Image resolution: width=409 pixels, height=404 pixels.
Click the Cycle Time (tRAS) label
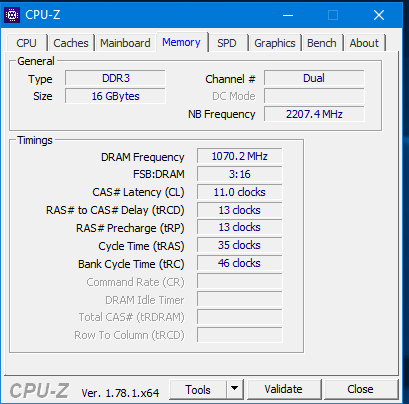click(x=141, y=246)
